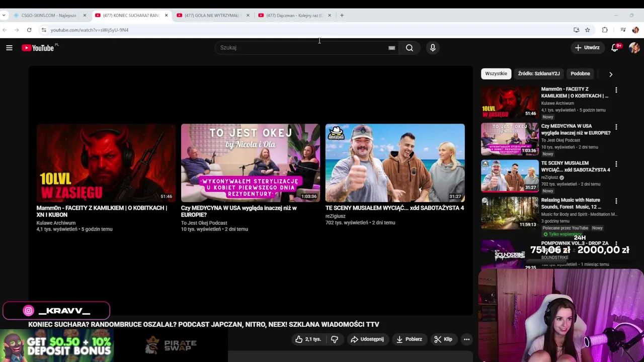The width and height of the screenshot is (644, 362).
Task: Open a new browser tab
Action: click(342, 15)
